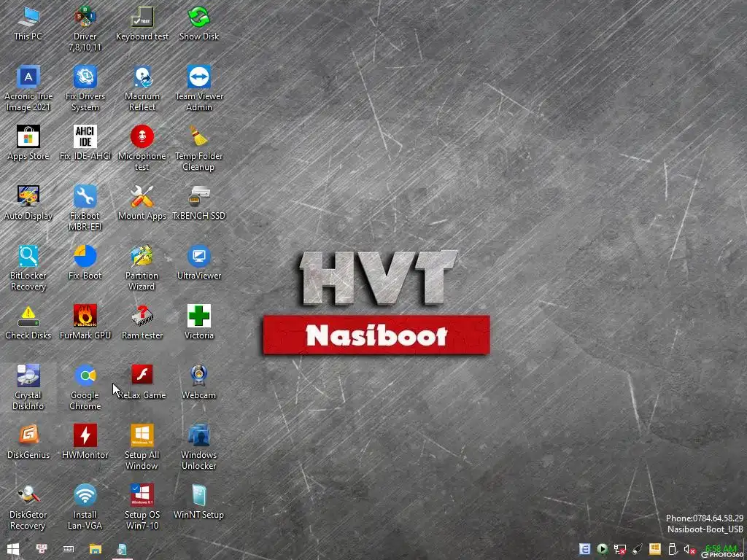Open BitLocker Recovery

tap(28, 268)
